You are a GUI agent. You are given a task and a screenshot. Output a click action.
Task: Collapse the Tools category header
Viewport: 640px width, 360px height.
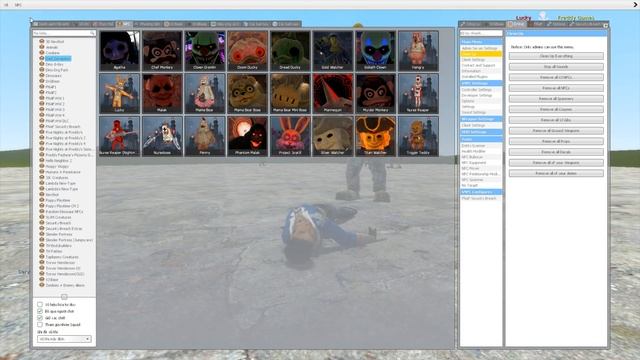tap(481, 139)
